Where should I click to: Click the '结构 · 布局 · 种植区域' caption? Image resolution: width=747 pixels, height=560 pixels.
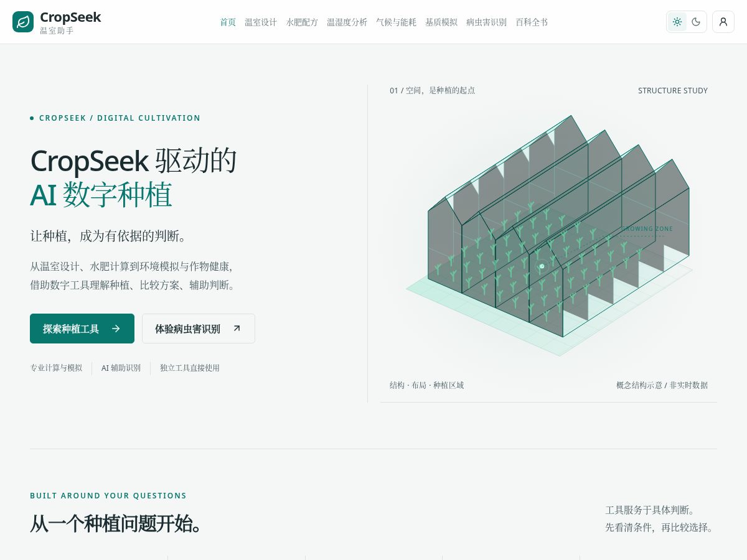coord(427,385)
